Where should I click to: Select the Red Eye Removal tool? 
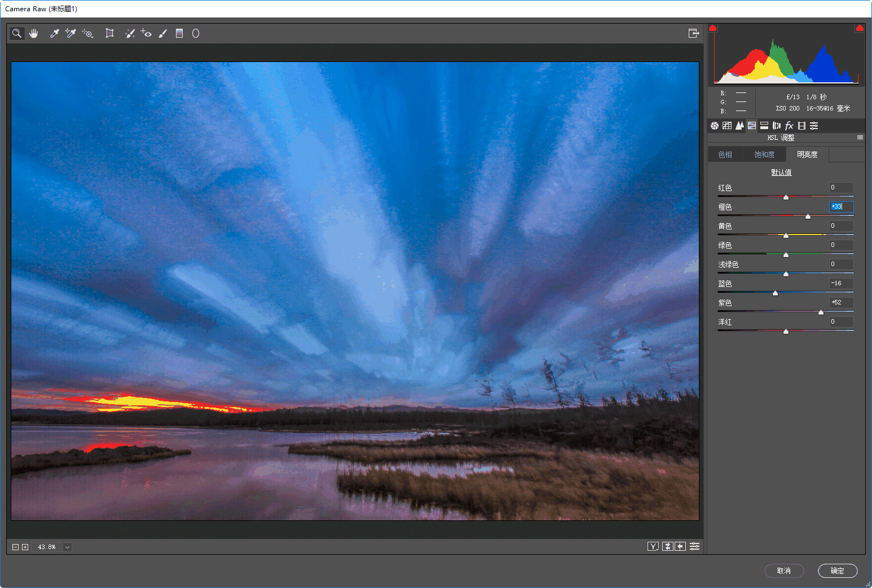(146, 33)
